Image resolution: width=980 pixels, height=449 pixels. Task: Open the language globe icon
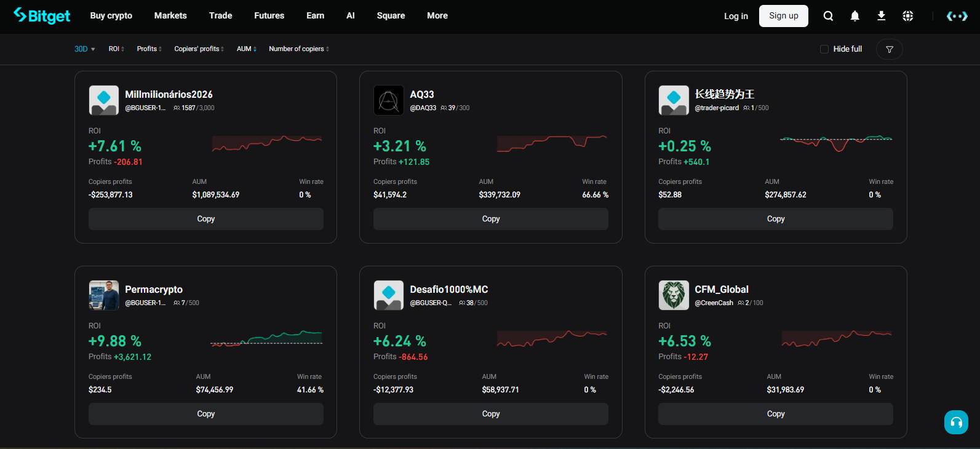point(907,16)
